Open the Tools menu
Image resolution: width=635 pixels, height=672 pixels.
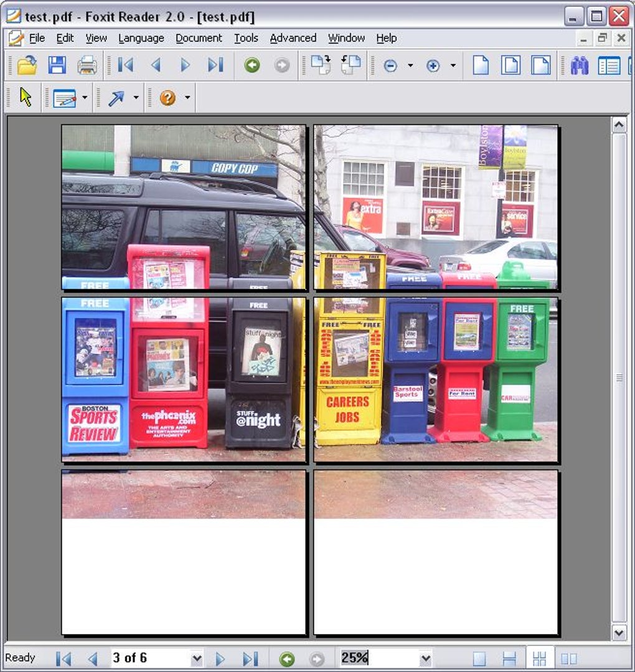tap(246, 38)
